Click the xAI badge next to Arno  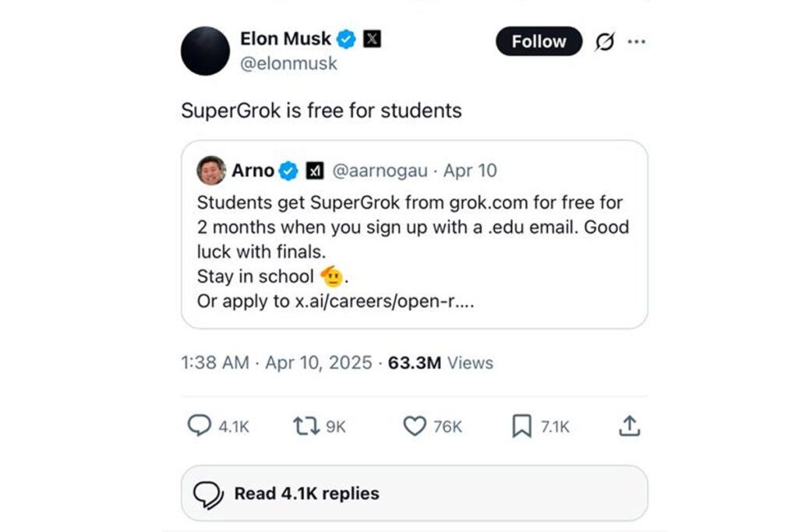point(315,171)
